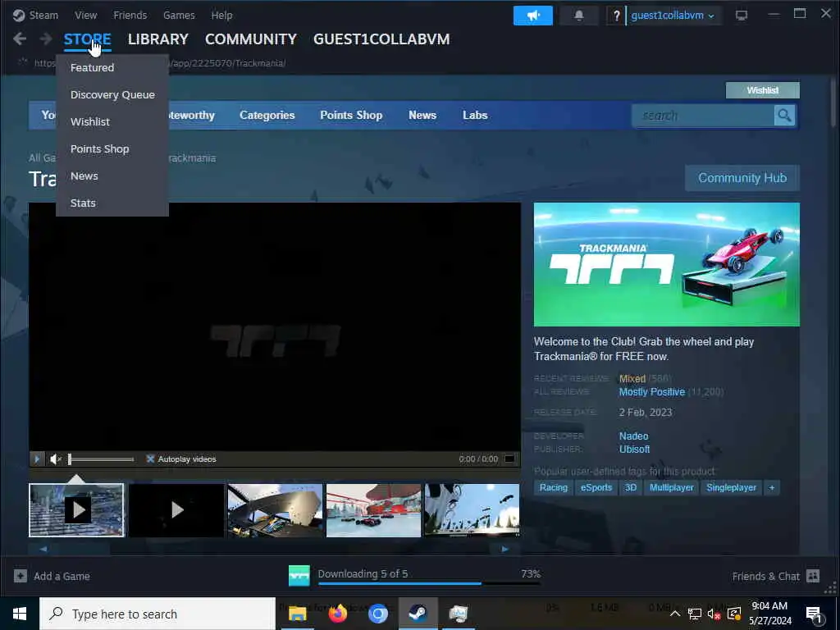Open the Steam menu logo
Screen dimensions: 840x630
tap(19, 15)
